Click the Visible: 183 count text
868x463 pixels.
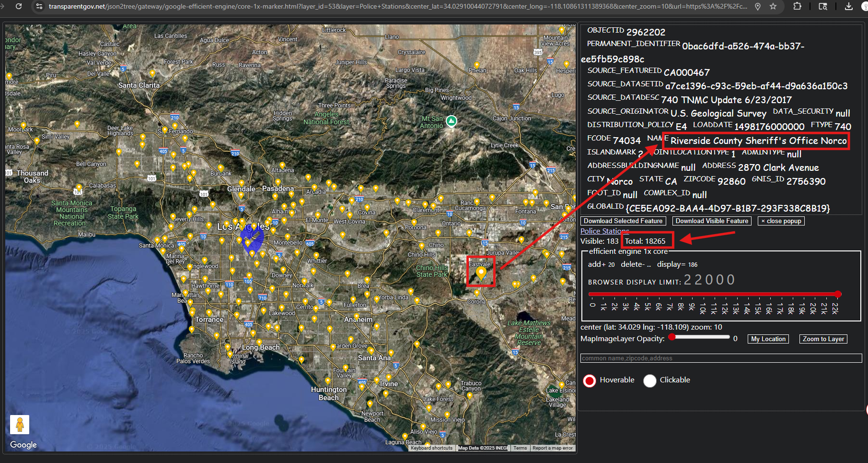pyautogui.click(x=599, y=241)
